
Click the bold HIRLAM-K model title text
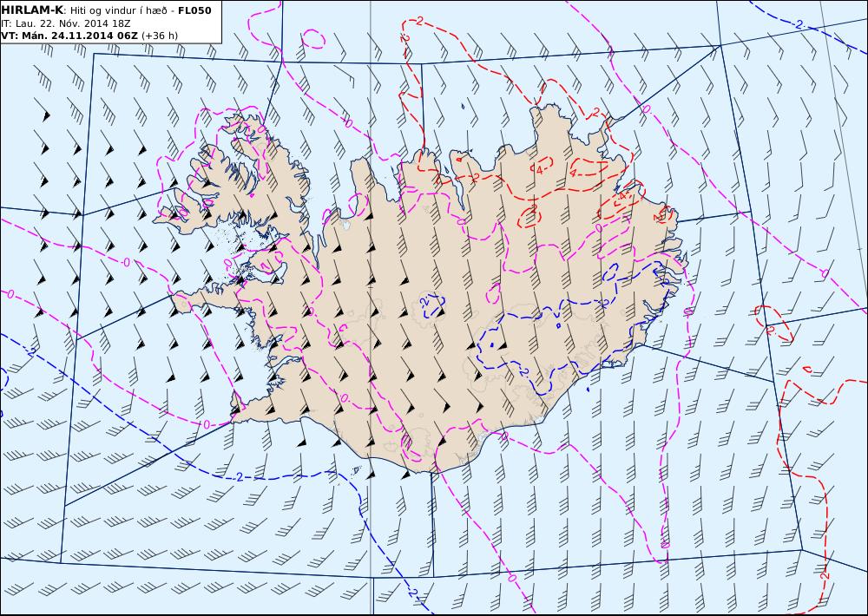click(32, 10)
